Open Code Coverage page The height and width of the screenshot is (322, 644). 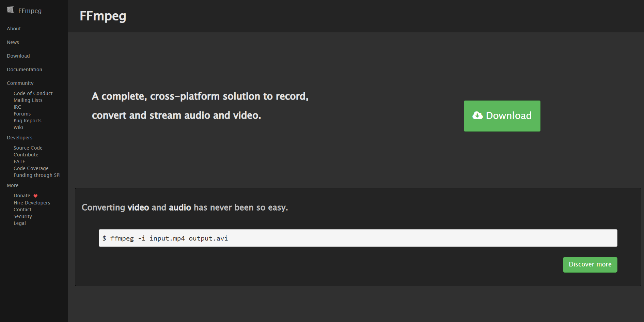click(x=31, y=168)
